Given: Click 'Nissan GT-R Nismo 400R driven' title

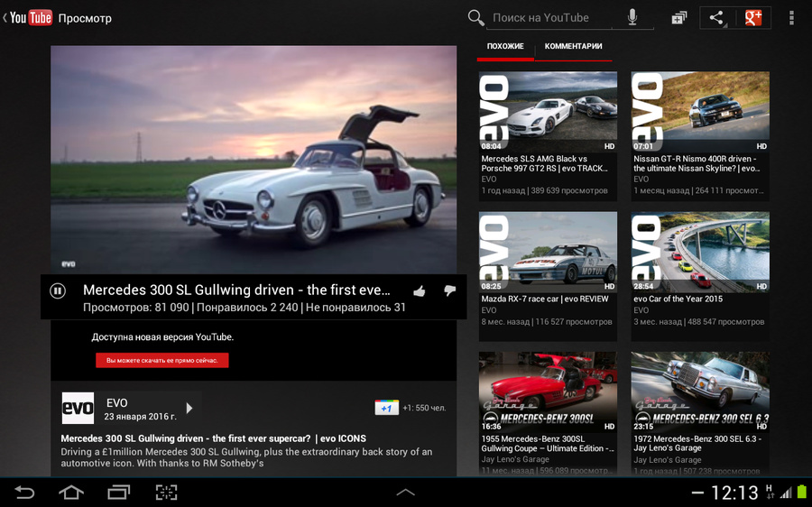Looking at the screenshot, I should 697,163.
